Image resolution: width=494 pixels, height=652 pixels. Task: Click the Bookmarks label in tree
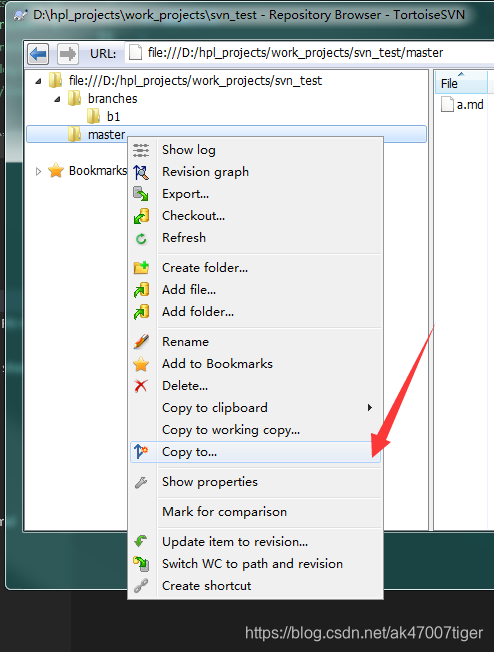[98, 171]
